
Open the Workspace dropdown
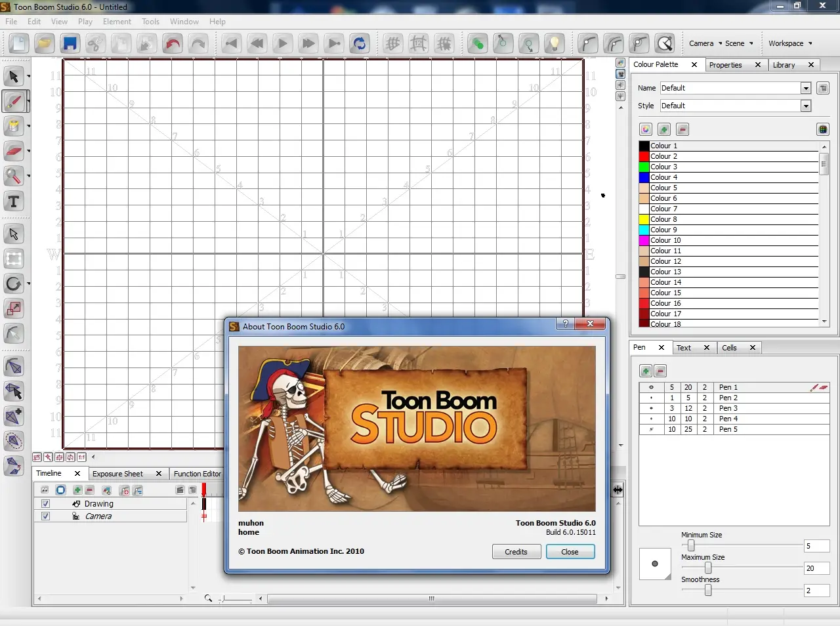pos(790,43)
